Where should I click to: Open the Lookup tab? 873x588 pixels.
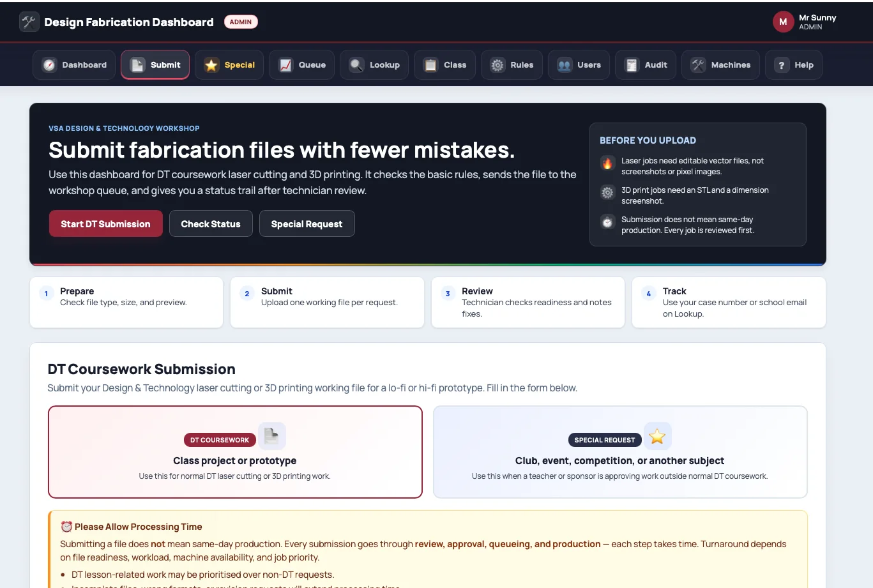374,65
